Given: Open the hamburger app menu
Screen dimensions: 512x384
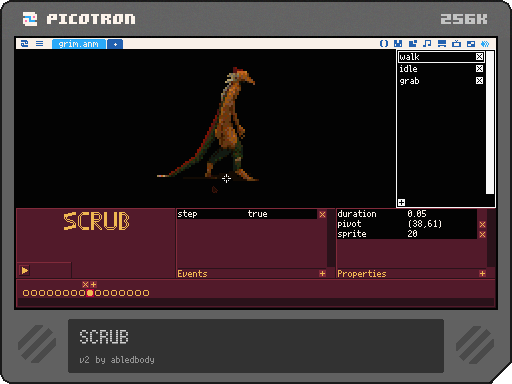Looking at the screenshot, I should pos(39,44).
